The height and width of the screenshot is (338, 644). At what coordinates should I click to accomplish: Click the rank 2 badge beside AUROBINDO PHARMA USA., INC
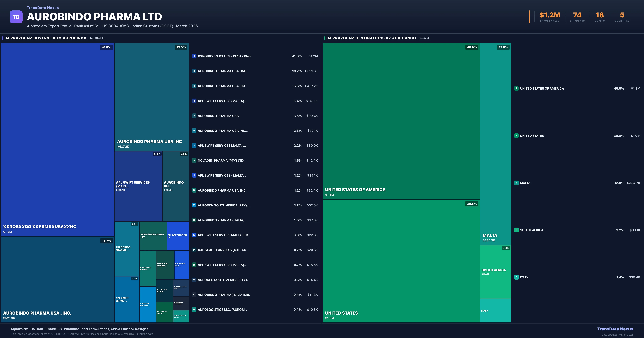(194, 71)
